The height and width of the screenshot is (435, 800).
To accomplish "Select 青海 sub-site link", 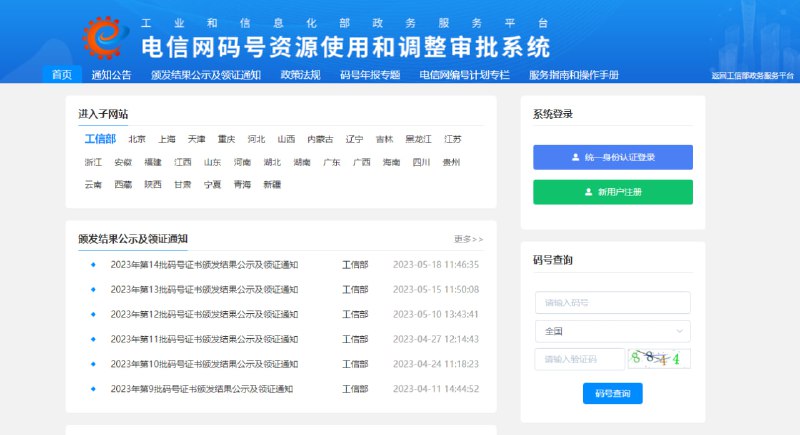I will pos(242,184).
